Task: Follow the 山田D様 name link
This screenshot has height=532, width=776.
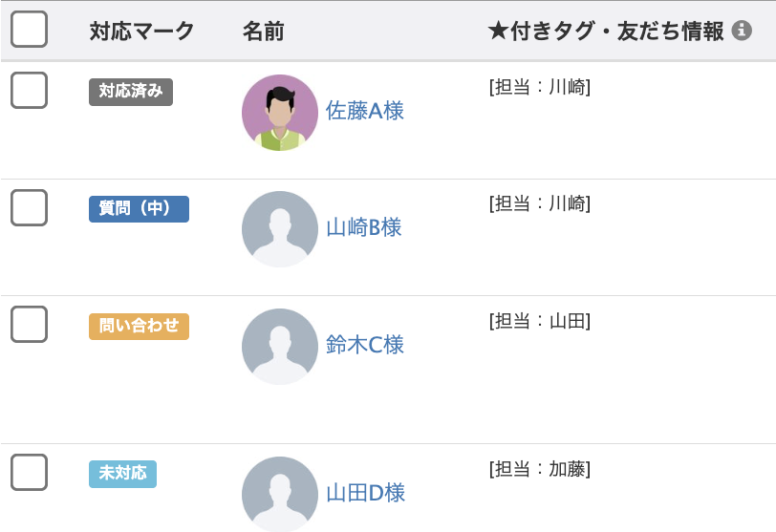Action: click(366, 493)
